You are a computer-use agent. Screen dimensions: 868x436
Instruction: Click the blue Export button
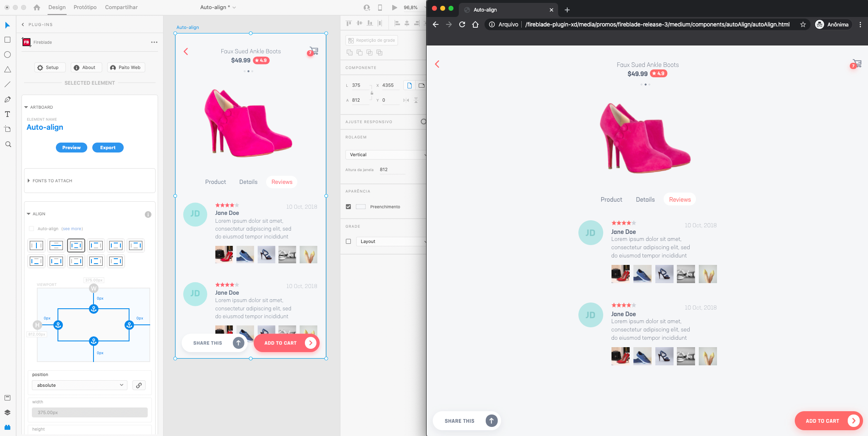point(108,148)
